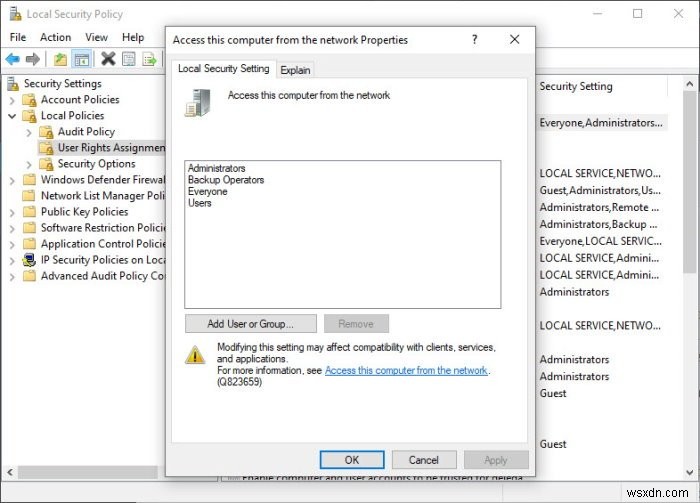
Task: Click the Cancel button in the dialog
Action: pos(424,460)
